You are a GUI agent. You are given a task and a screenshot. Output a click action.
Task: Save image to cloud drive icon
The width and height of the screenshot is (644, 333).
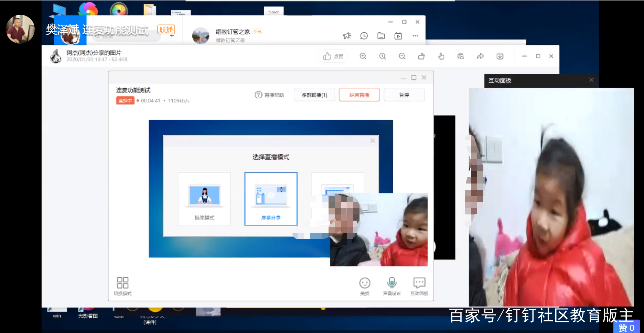pyautogui.click(x=461, y=56)
